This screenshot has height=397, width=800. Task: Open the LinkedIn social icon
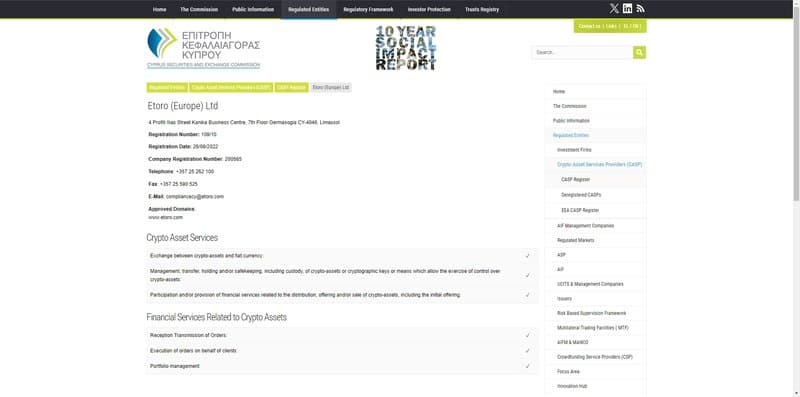click(628, 9)
